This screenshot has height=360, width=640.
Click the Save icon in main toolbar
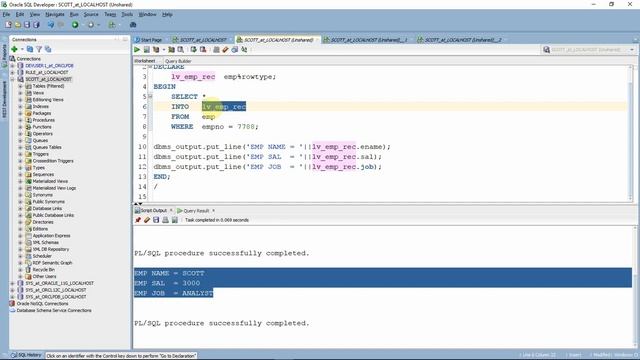tap(27, 25)
